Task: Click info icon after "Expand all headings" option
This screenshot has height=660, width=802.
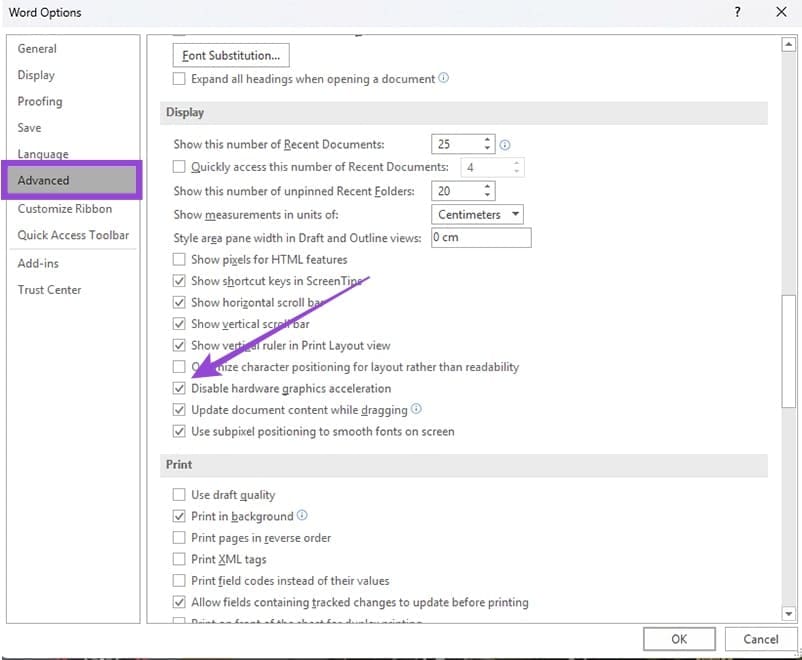Action: coord(445,78)
